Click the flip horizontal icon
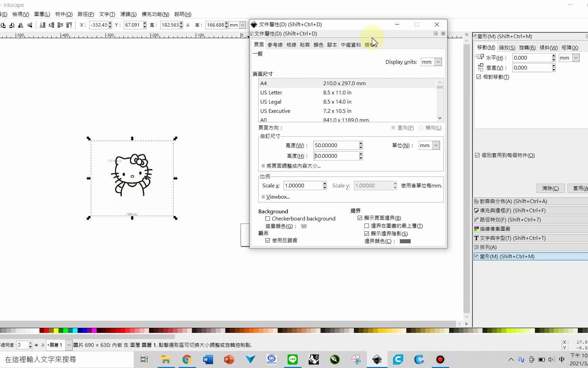The width and height of the screenshot is (588, 368). (x=21, y=25)
